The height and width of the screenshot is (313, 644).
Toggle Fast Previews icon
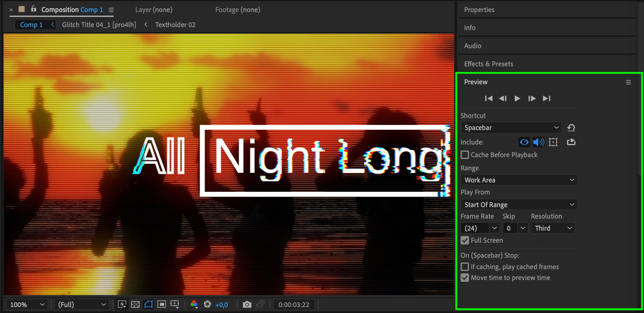tap(122, 304)
